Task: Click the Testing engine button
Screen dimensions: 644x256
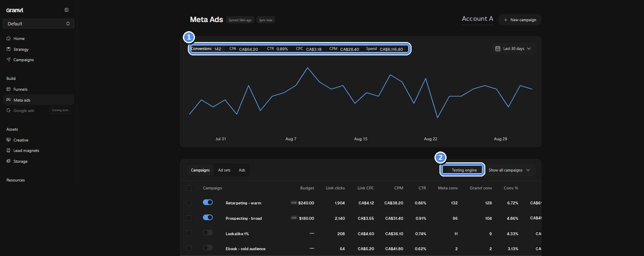Action: pyautogui.click(x=462, y=170)
